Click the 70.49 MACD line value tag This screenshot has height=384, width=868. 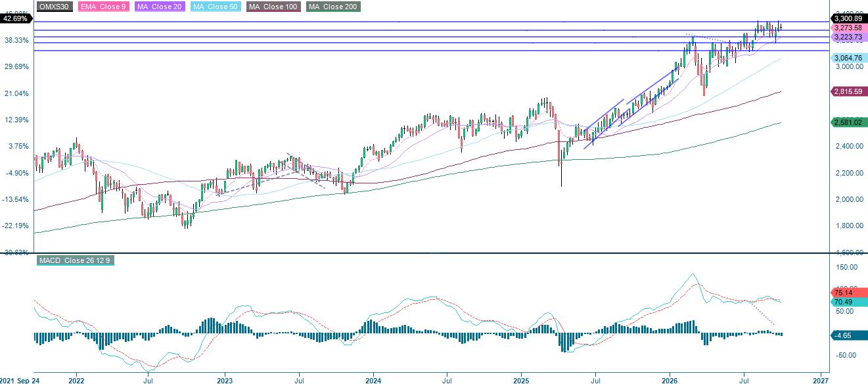coord(850,302)
